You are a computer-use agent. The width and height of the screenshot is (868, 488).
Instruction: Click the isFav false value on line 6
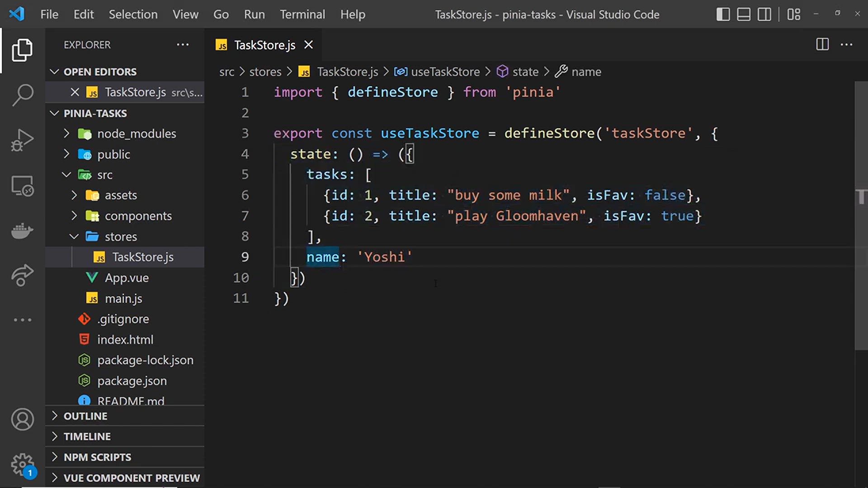pyautogui.click(x=665, y=195)
